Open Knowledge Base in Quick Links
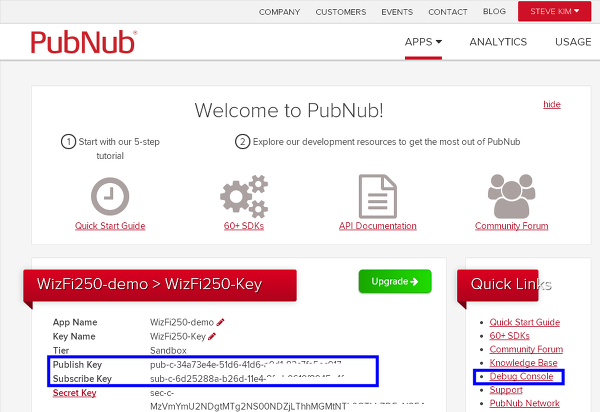This screenshot has width=600, height=412. pyautogui.click(x=523, y=363)
